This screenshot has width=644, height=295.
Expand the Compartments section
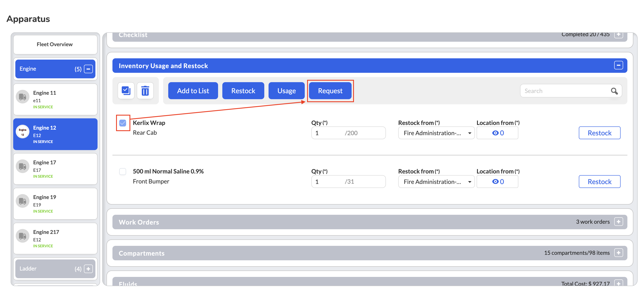[x=618, y=253]
